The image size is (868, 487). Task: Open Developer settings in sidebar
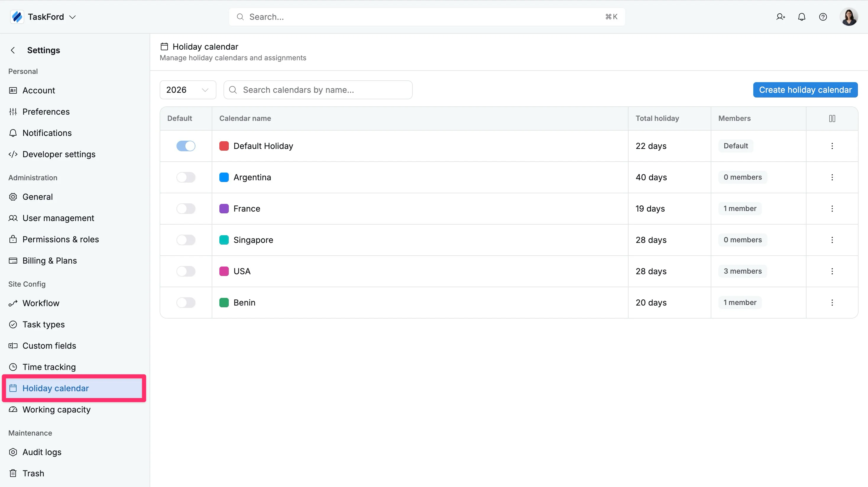pyautogui.click(x=74, y=154)
